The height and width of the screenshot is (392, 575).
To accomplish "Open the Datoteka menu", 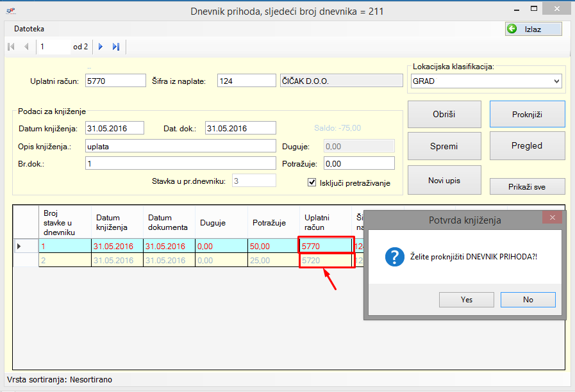I will [29, 29].
